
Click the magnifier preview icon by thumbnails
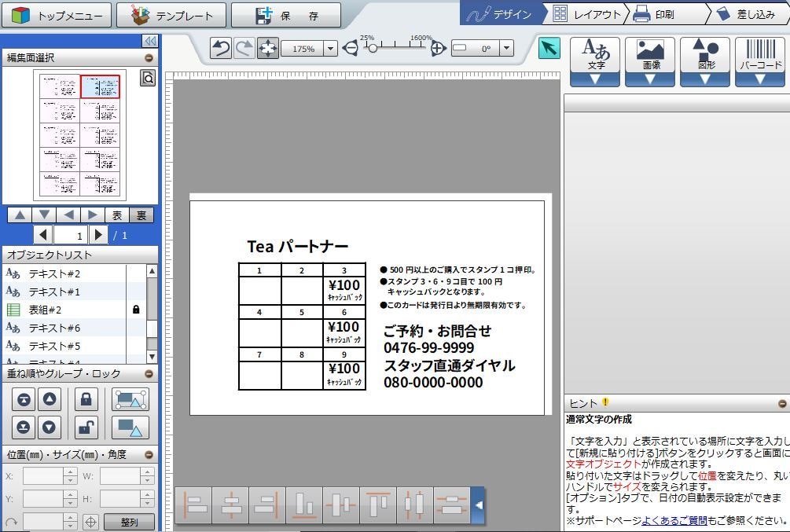tap(148, 78)
